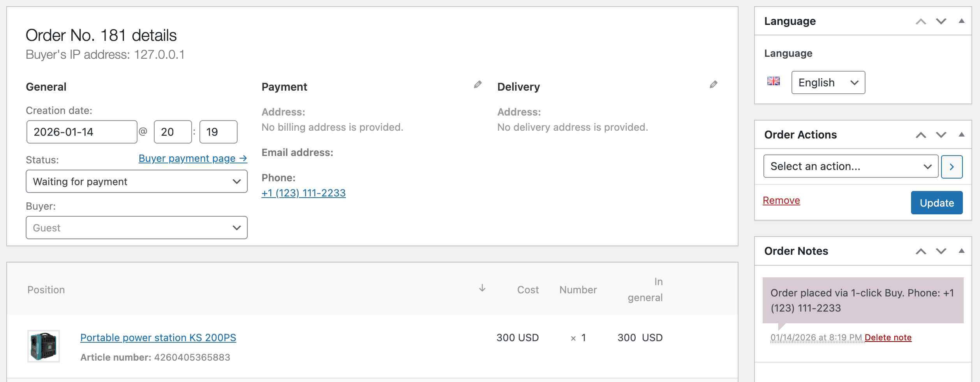Collapse the Order Notes panel triangle
The width and height of the screenshot is (980, 382).
point(961,251)
